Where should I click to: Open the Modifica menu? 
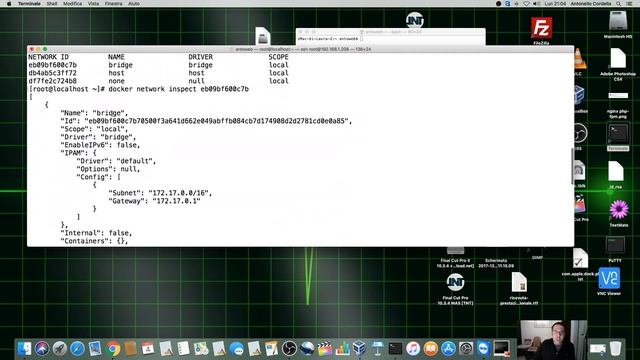73,4
